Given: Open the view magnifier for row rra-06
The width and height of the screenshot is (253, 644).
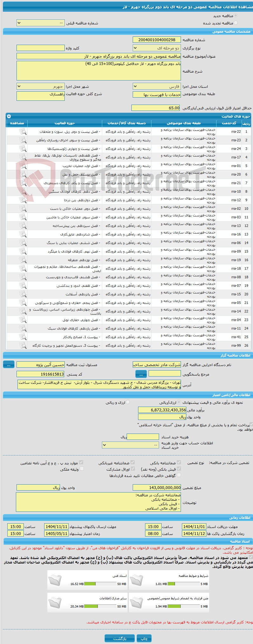Looking at the screenshot, I should (x=23, y=243).
